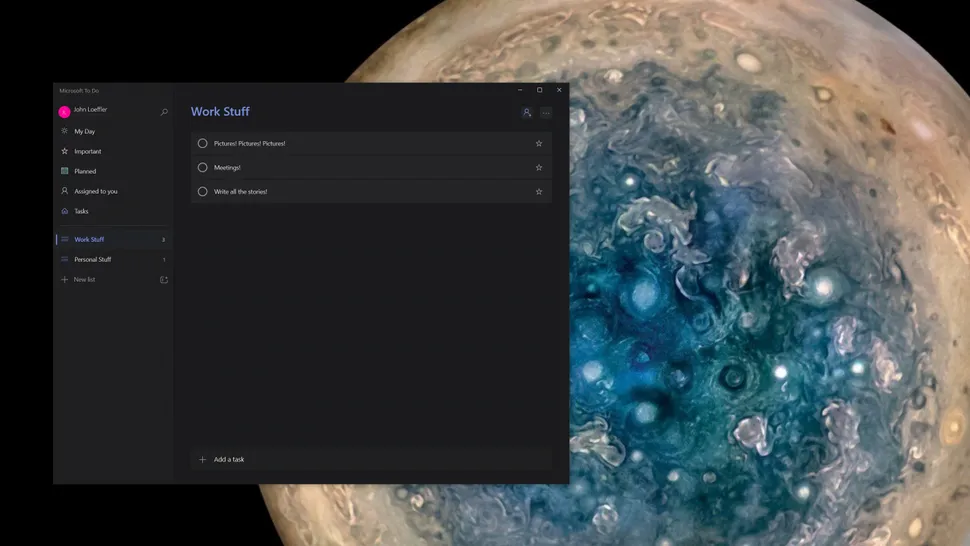Viewport: 970px width, 546px height.
Task: Click John Loeffler's pink account avatar
Action: point(64,112)
